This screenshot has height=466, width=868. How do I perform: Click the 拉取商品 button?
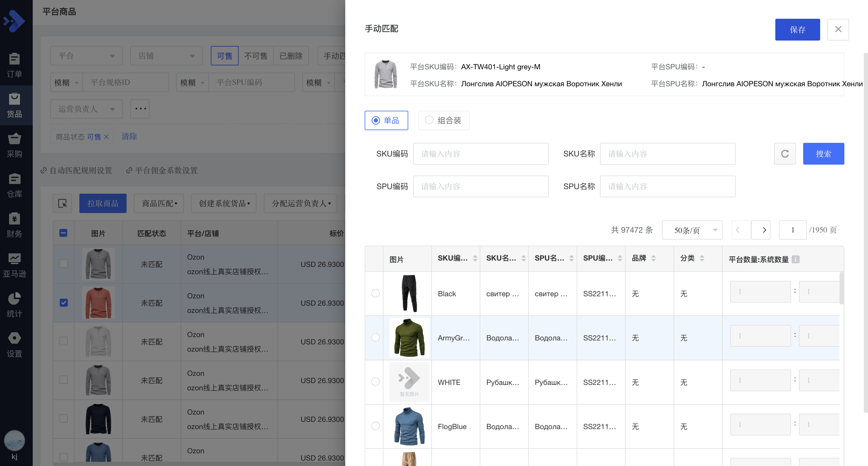[103, 203]
